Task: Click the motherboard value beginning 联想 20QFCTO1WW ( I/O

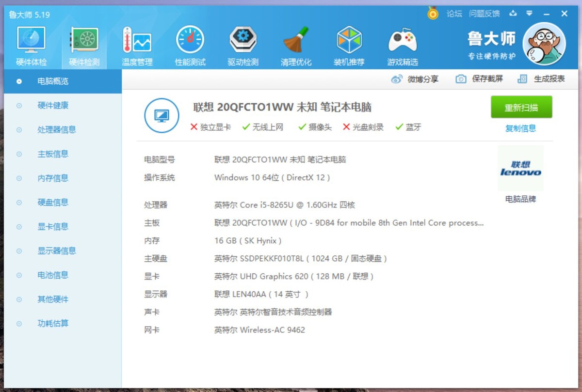Action: [x=349, y=223]
